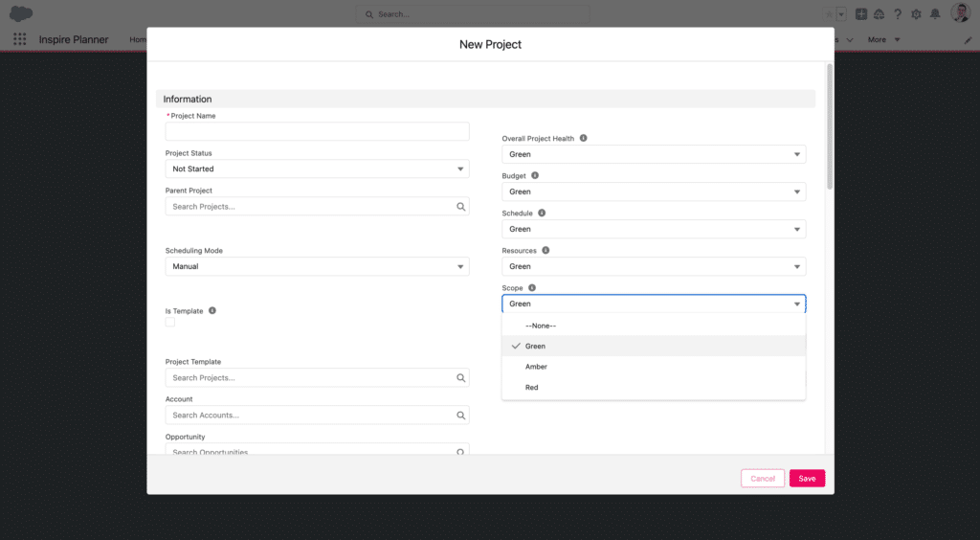Open the setup gear icon

click(x=916, y=14)
